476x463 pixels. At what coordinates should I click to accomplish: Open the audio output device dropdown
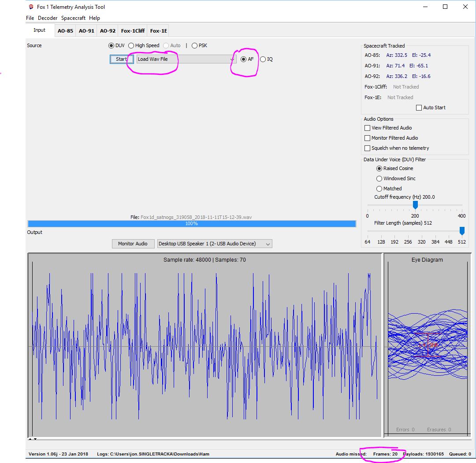pos(268,244)
